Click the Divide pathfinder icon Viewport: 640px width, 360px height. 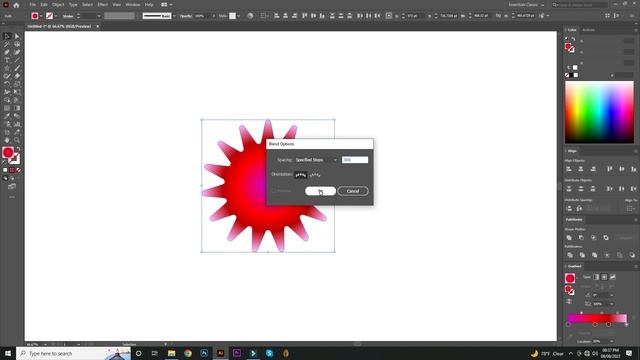pos(570,255)
